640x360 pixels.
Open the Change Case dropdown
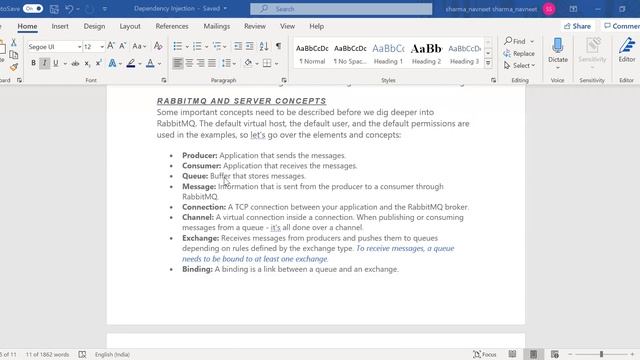[x=139, y=46]
